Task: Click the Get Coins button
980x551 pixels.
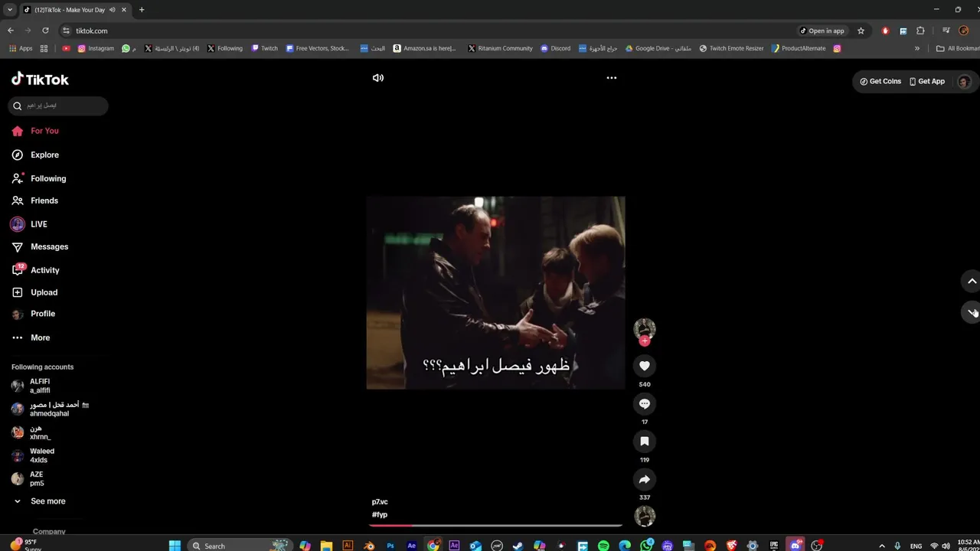Action: pyautogui.click(x=880, y=81)
